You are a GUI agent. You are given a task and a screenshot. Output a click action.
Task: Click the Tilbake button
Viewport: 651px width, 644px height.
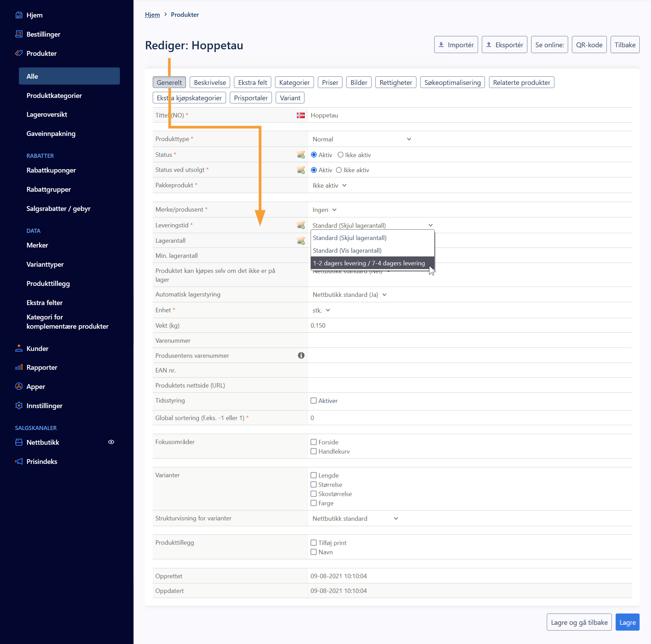pos(625,45)
